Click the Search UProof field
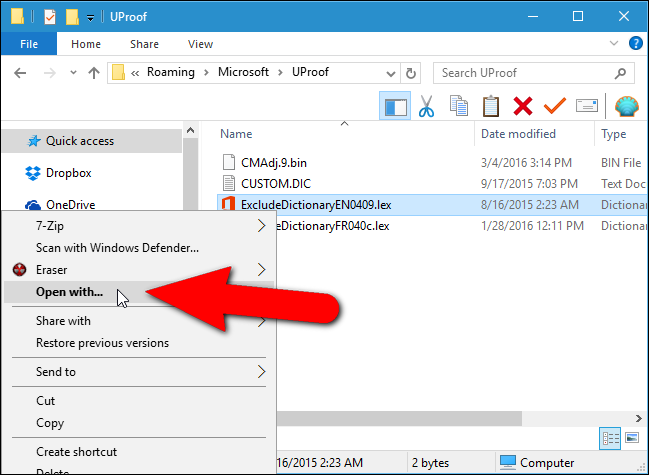This screenshot has width=649, height=475. coord(534,73)
